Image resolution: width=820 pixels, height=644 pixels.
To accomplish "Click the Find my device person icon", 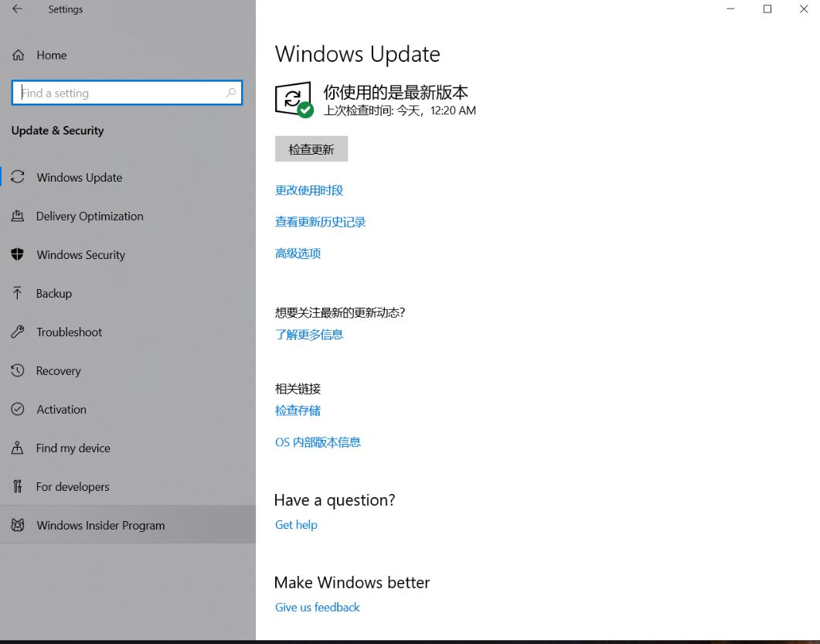I will [18, 448].
